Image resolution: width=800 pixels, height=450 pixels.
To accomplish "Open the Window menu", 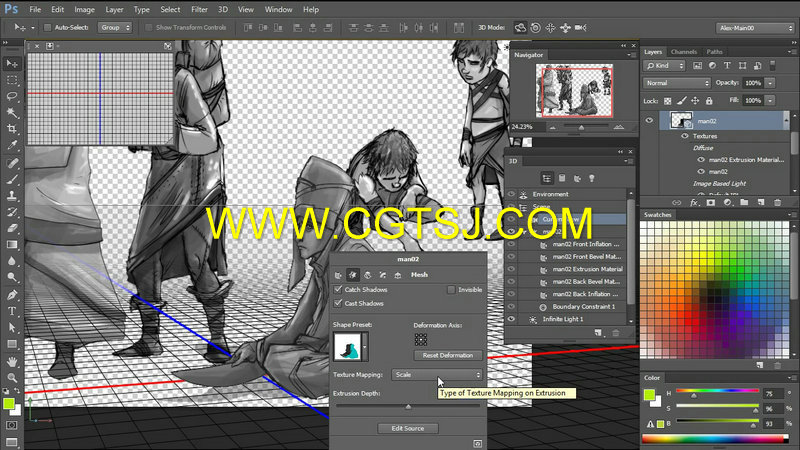I will 278,9.
